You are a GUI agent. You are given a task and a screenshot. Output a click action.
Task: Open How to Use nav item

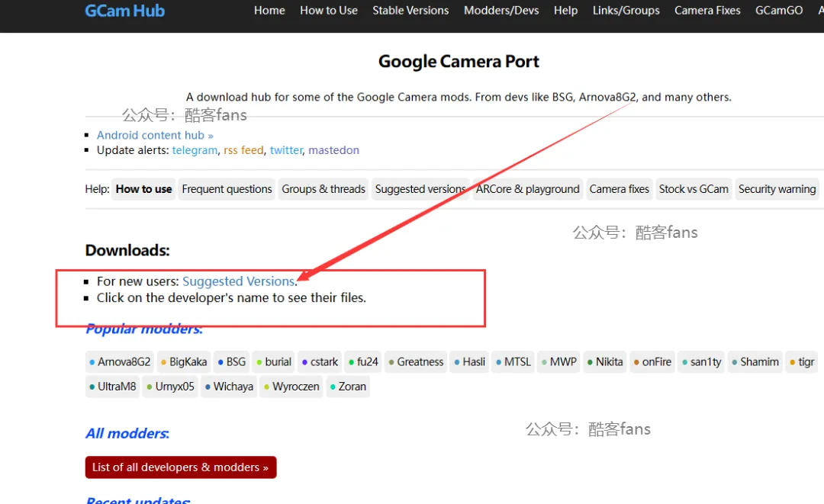tap(329, 11)
